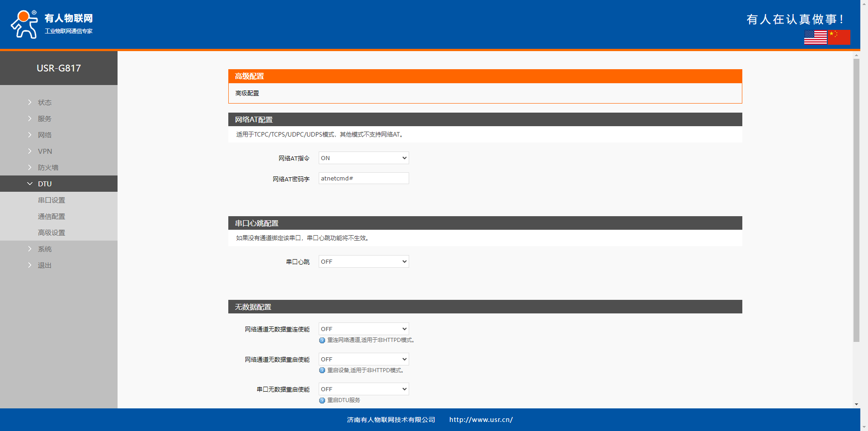Select 高级设置 in the sidebar
The image size is (868, 431).
[52, 233]
